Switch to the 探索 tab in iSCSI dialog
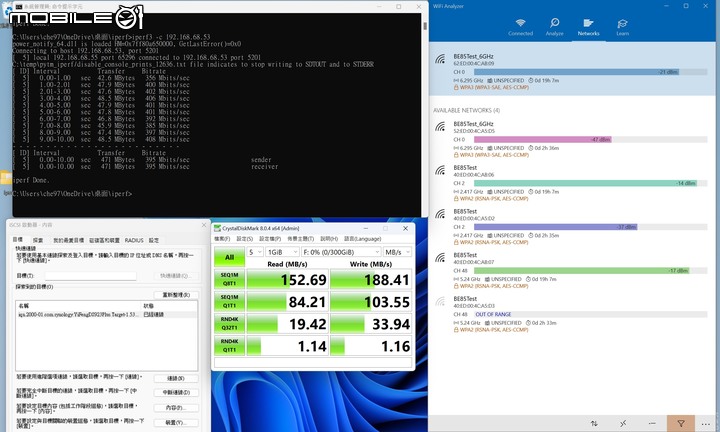The image size is (720, 432). point(38,240)
